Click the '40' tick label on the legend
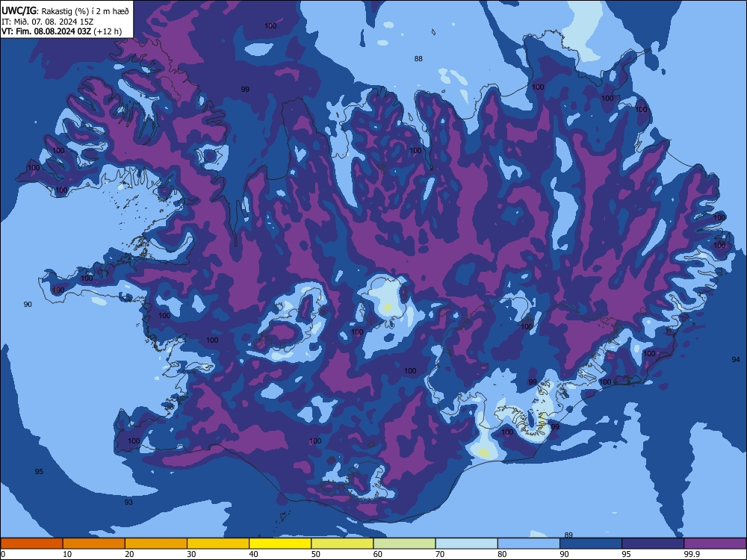This screenshot has width=747, height=560. (x=254, y=554)
